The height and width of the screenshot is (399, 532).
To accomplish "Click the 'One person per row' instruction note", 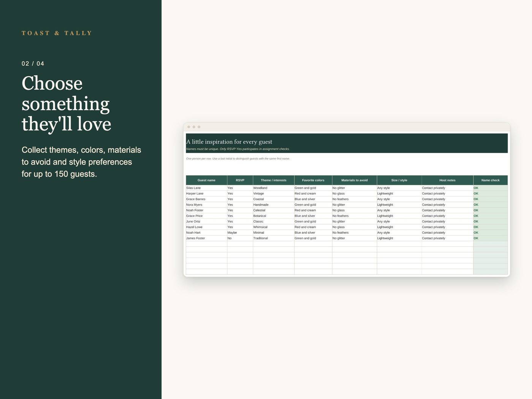I will pos(238,158).
